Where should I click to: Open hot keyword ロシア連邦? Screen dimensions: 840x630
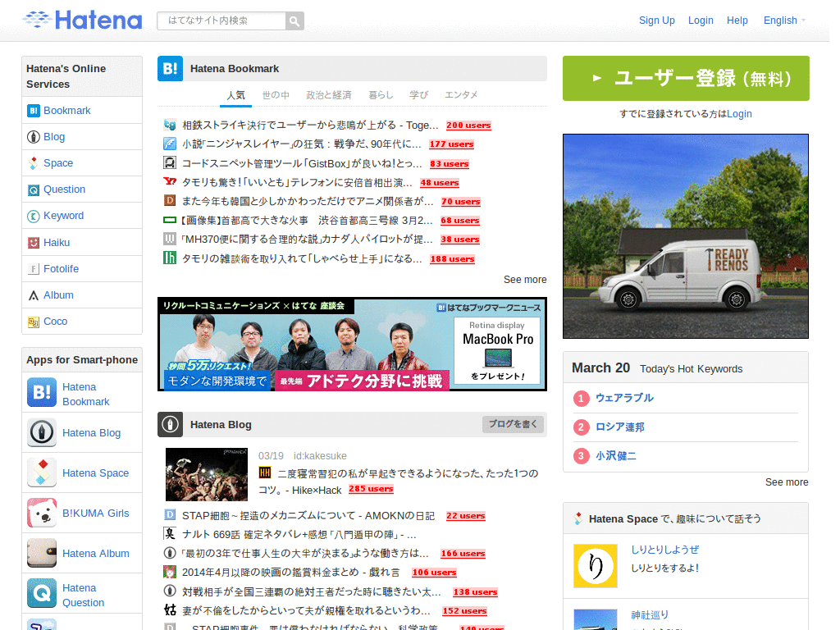point(620,427)
